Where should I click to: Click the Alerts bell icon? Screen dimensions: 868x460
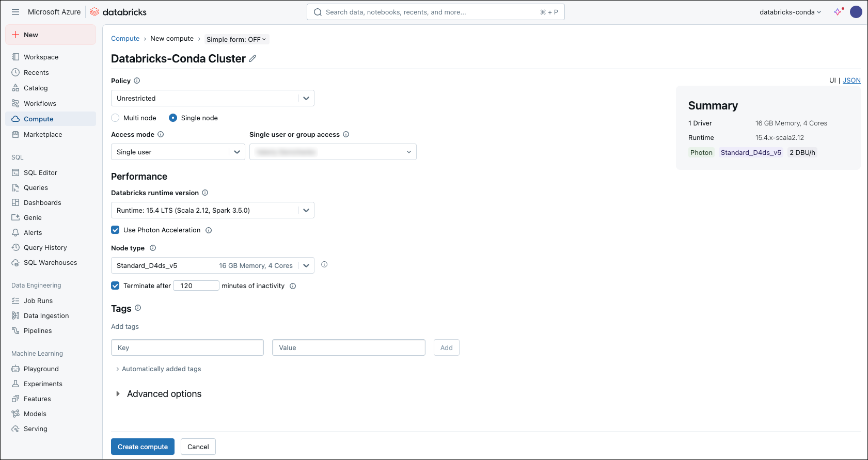tap(15, 232)
